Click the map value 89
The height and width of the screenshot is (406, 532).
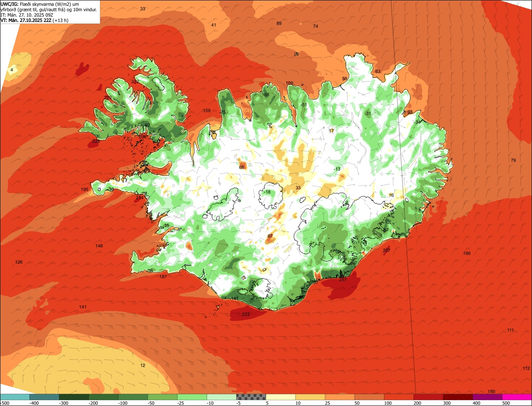(279, 24)
